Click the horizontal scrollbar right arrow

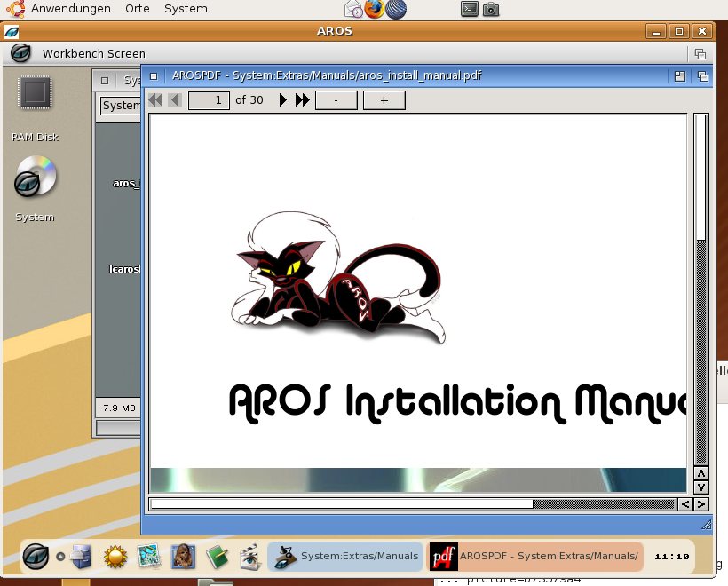[701, 504]
